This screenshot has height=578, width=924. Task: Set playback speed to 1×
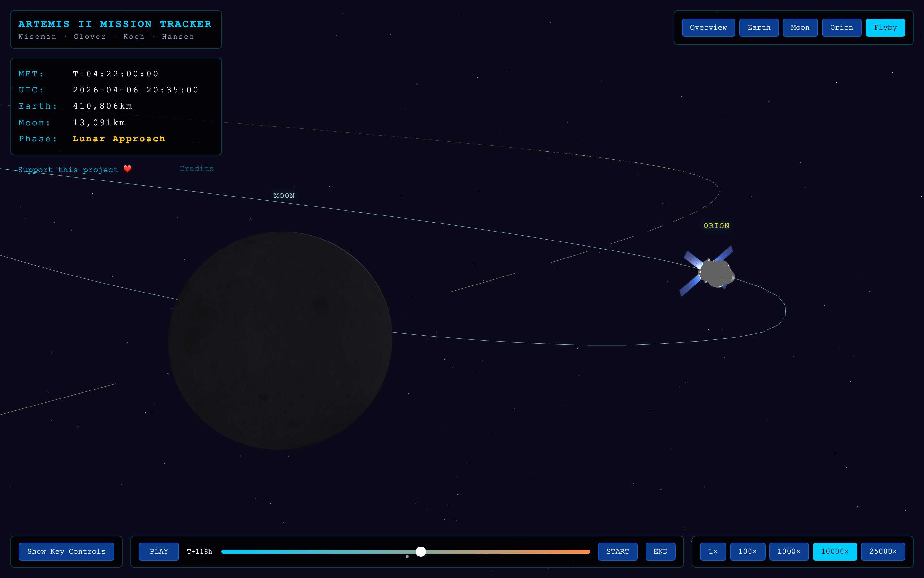[x=713, y=551]
